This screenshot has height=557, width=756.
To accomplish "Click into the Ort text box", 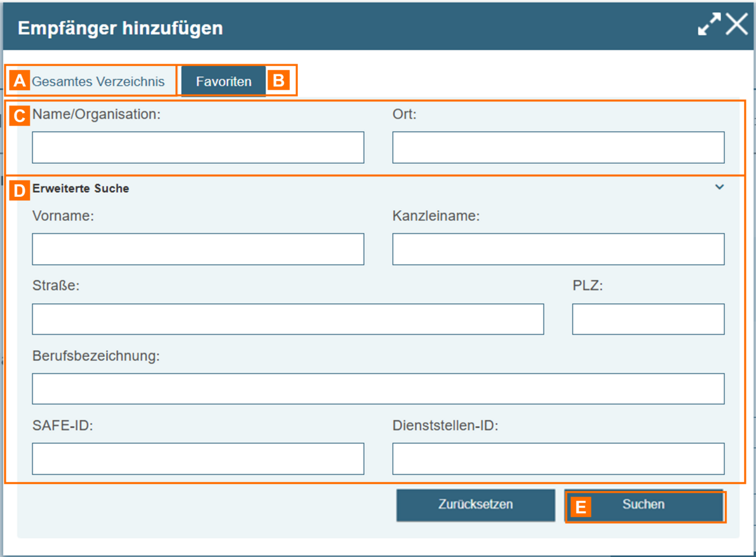I will [x=558, y=148].
